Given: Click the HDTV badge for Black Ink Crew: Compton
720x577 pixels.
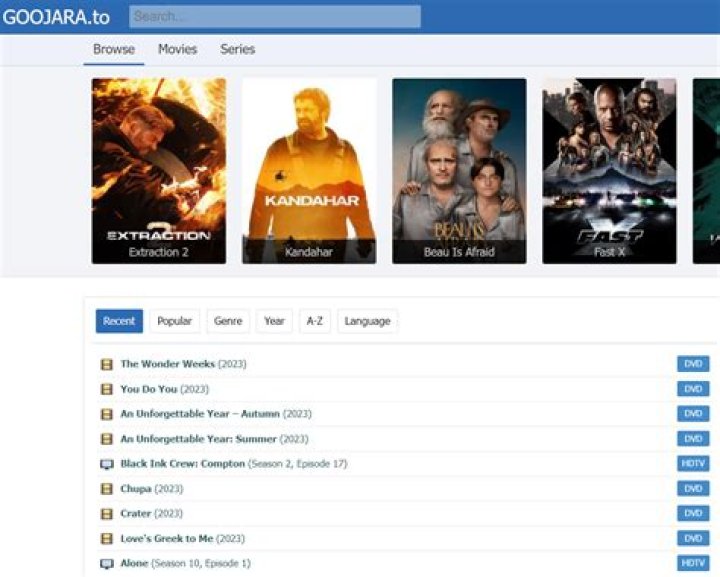Looking at the screenshot, I should 692,464.
